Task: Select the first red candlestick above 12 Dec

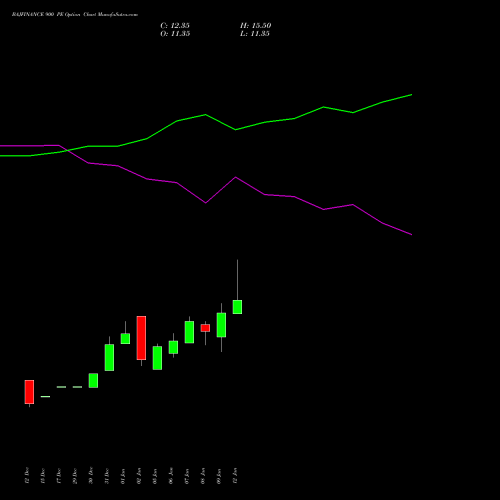Action: pos(29,392)
